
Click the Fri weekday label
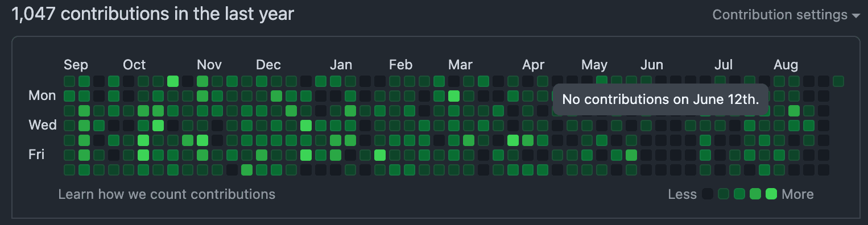coord(36,155)
